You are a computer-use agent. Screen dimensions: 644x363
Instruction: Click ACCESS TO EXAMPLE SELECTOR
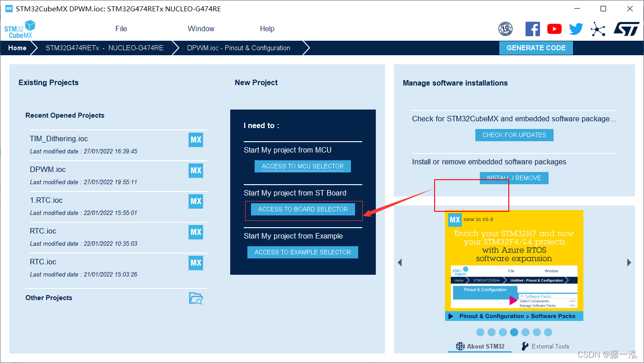click(x=303, y=252)
